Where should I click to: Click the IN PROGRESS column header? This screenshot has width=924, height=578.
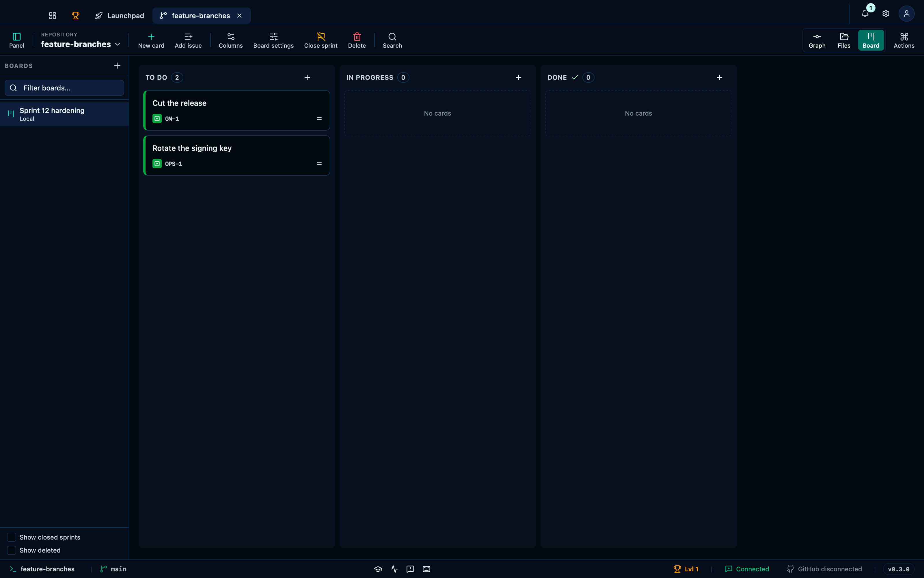click(370, 78)
